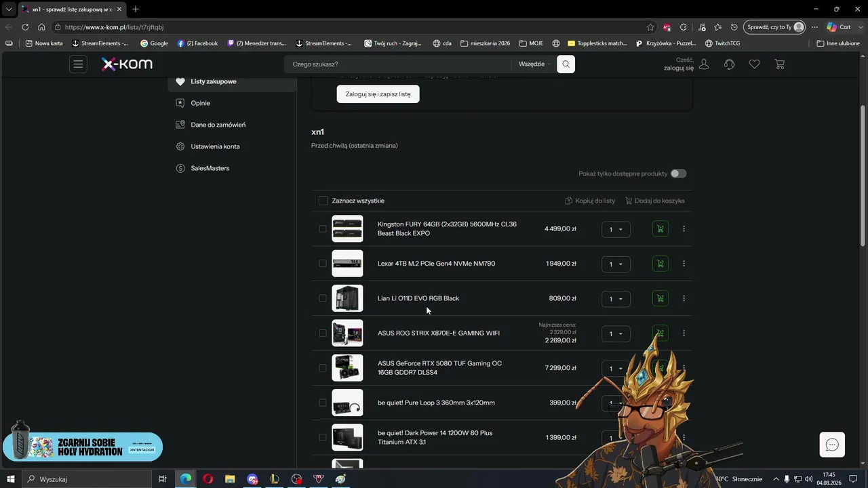Image resolution: width=868 pixels, height=488 pixels.
Task: Tick the checkbox for Lian Li O11D EVO
Action: [323, 298]
